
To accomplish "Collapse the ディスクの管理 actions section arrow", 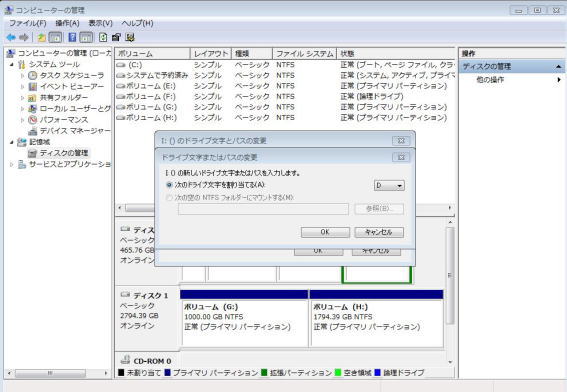I will pyautogui.click(x=559, y=67).
